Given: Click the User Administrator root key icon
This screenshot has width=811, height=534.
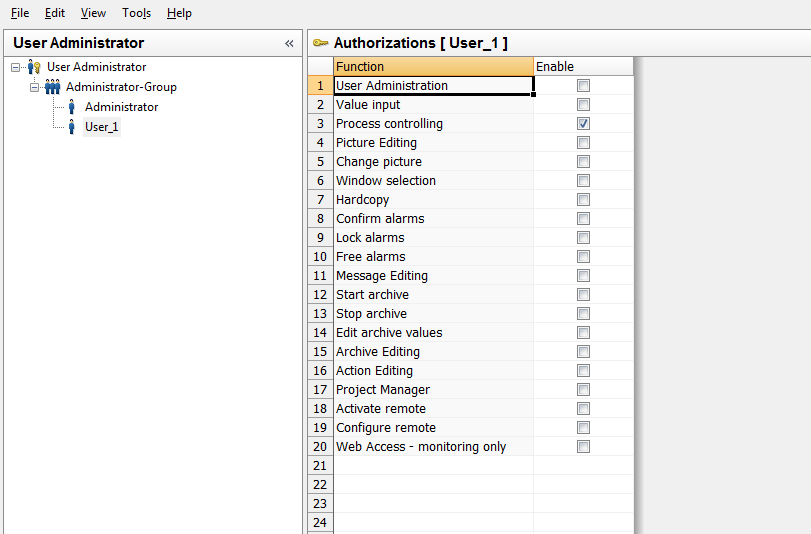Looking at the screenshot, I should tap(34, 67).
